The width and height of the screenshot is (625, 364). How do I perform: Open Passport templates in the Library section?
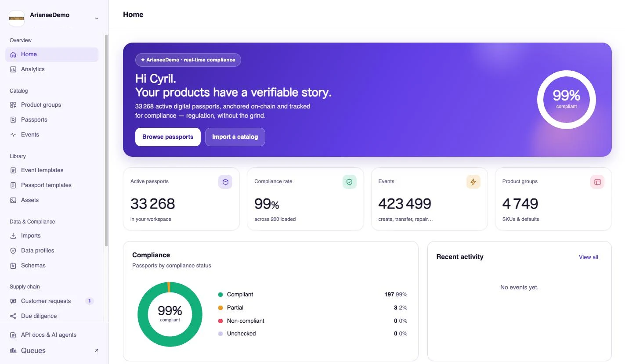tap(52, 185)
